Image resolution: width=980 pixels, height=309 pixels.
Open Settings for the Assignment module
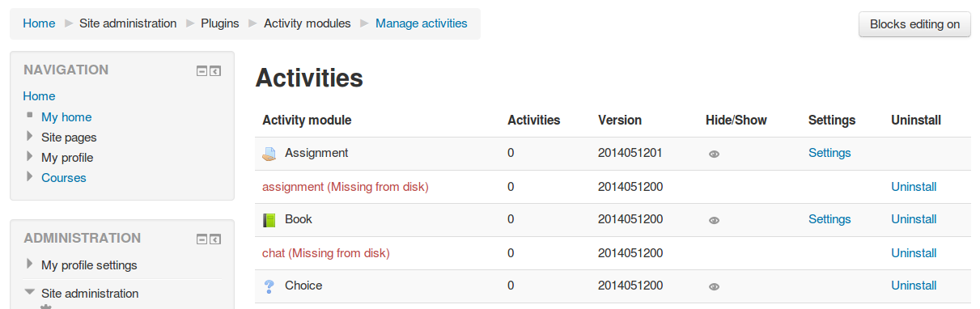coord(829,153)
